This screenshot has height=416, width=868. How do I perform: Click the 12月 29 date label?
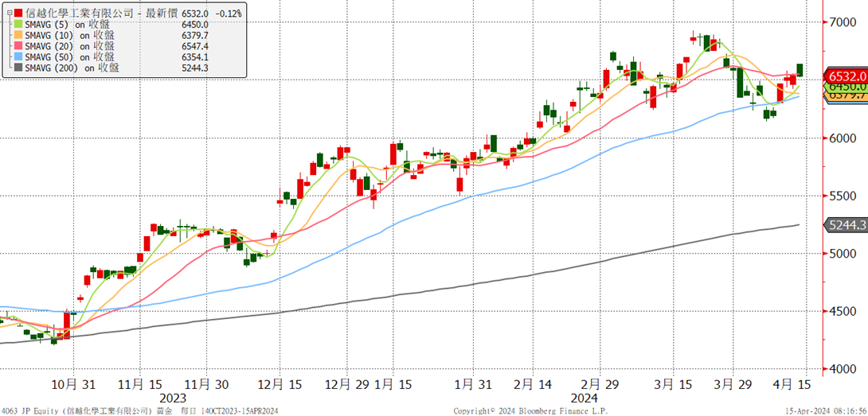pos(346,384)
